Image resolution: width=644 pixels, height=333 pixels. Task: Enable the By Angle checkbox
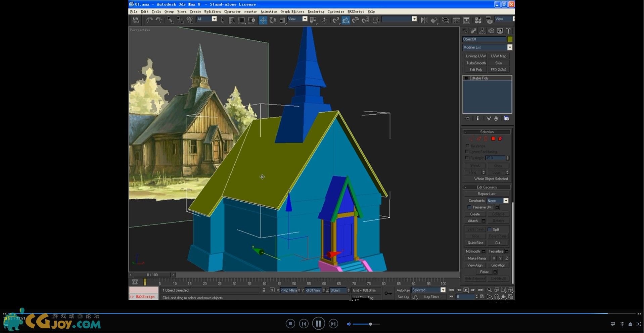point(467,158)
